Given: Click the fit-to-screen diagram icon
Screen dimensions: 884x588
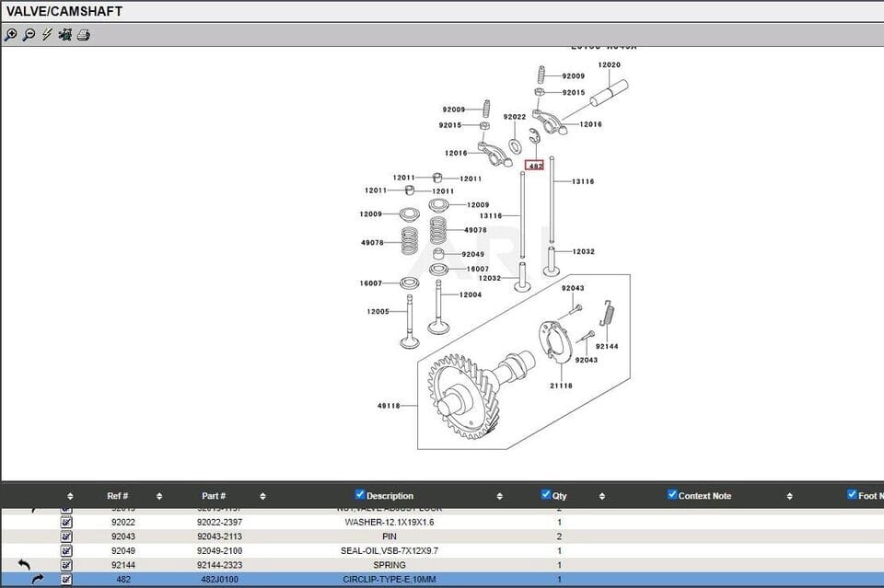Looking at the screenshot, I should 65,35.
